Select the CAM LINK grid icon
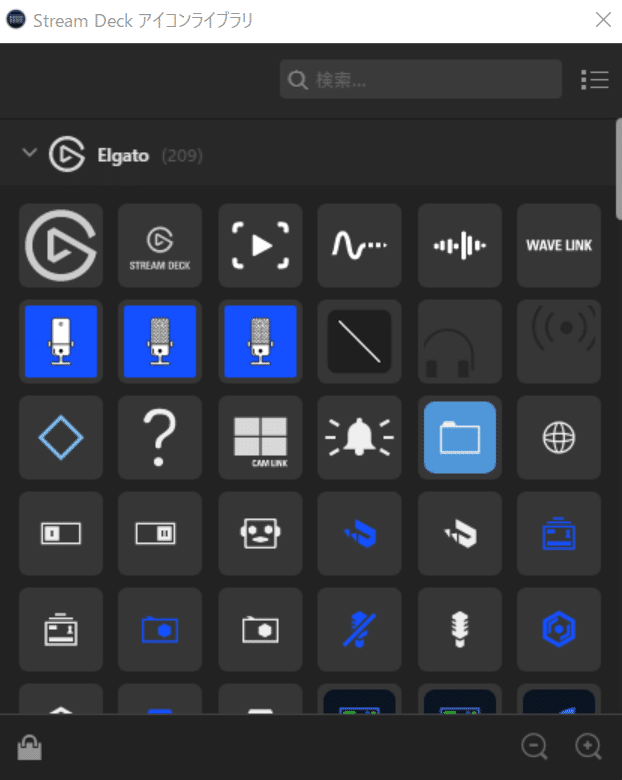This screenshot has width=622, height=780. [x=260, y=437]
